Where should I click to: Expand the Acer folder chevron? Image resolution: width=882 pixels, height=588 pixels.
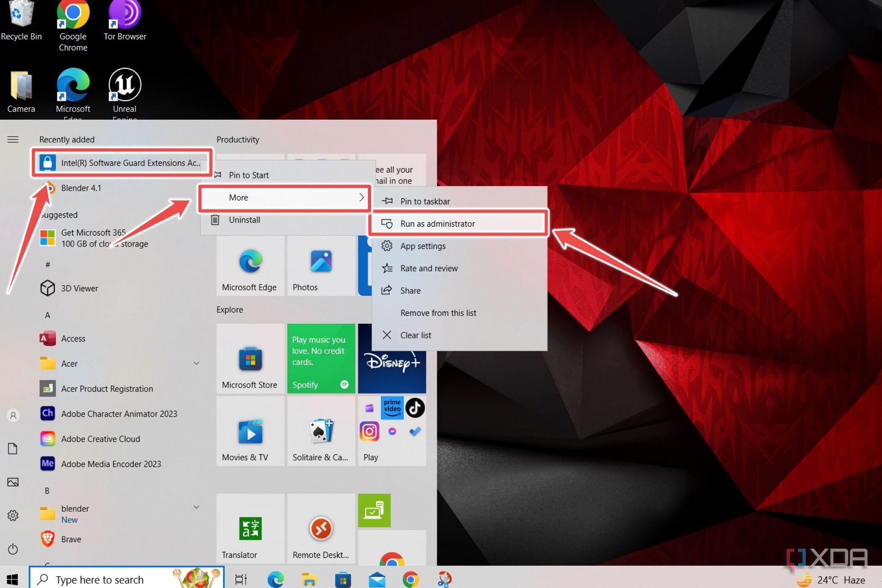coord(196,363)
